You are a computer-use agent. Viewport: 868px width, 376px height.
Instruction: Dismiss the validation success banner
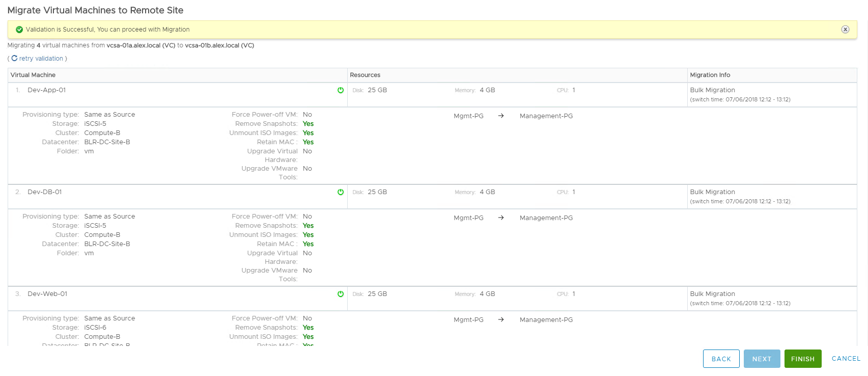pyautogui.click(x=845, y=30)
